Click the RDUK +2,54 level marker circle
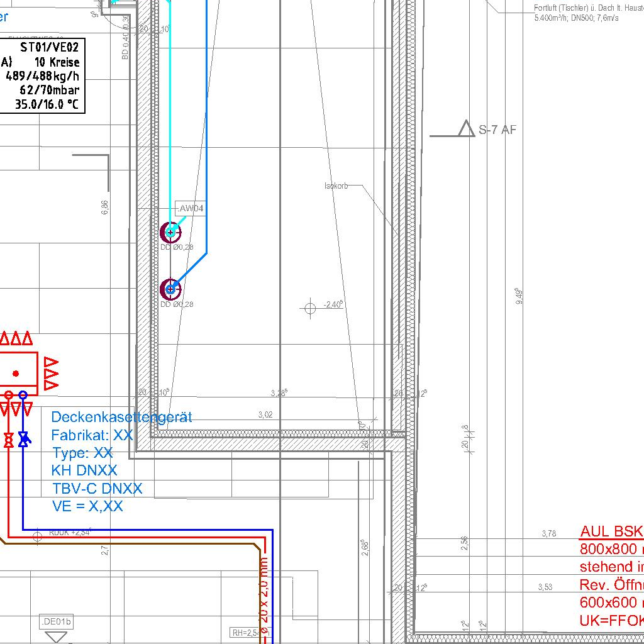The height and width of the screenshot is (644, 644). [37, 535]
